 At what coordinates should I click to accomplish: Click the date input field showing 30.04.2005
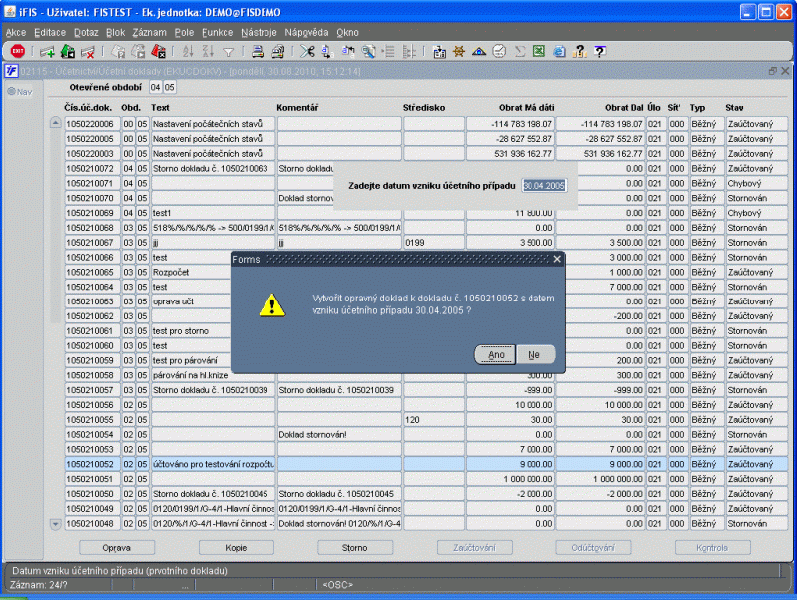tap(544, 186)
